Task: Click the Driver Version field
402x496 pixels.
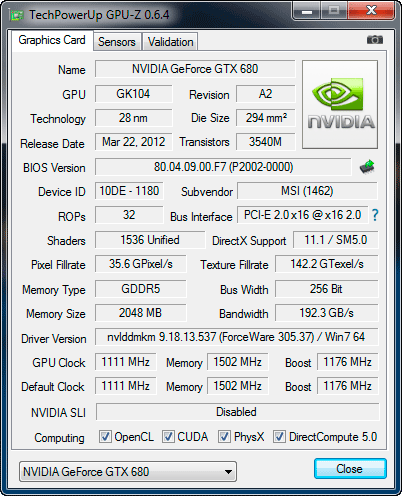Action: pos(237,337)
